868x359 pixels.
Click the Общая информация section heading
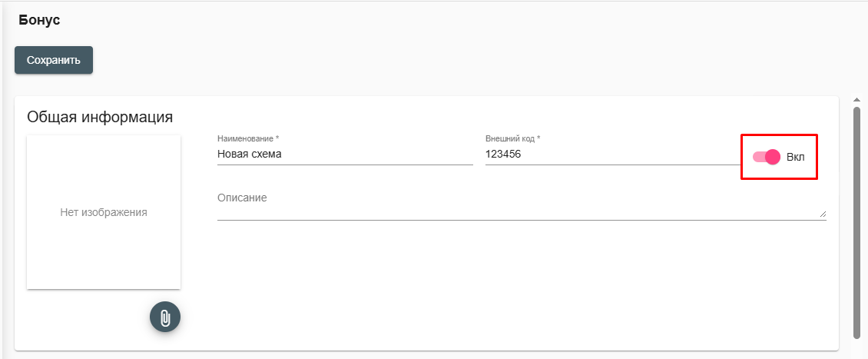100,117
